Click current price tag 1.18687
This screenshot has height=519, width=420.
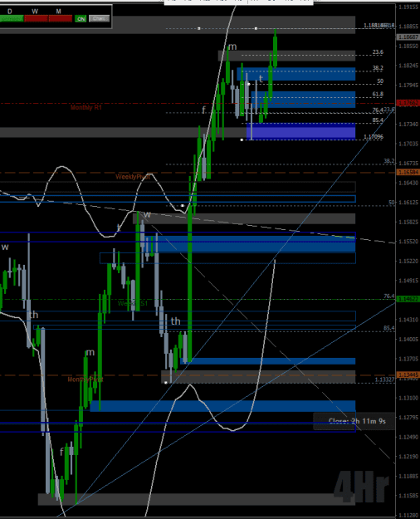coord(408,37)
